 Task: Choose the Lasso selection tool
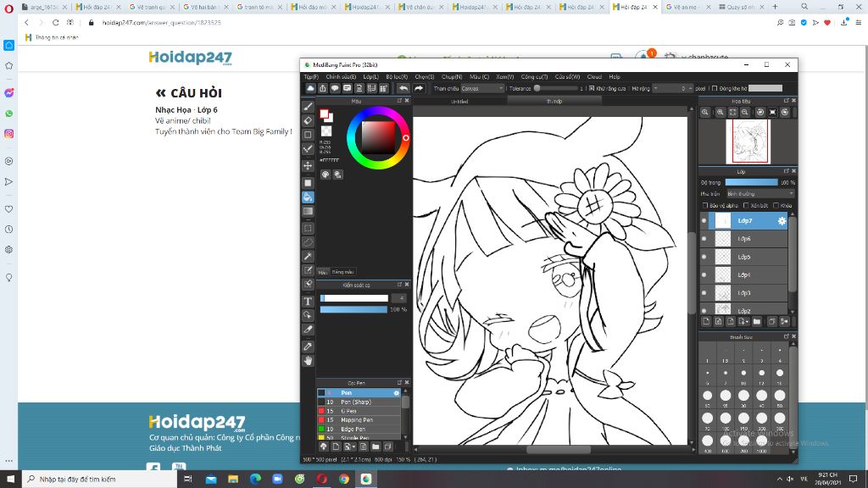309,242
